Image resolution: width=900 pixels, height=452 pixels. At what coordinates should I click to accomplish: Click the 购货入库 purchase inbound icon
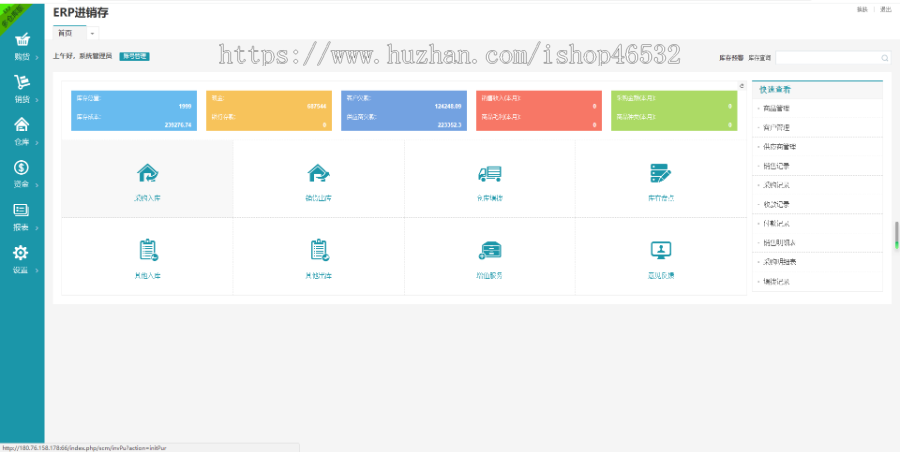[147, 174]
